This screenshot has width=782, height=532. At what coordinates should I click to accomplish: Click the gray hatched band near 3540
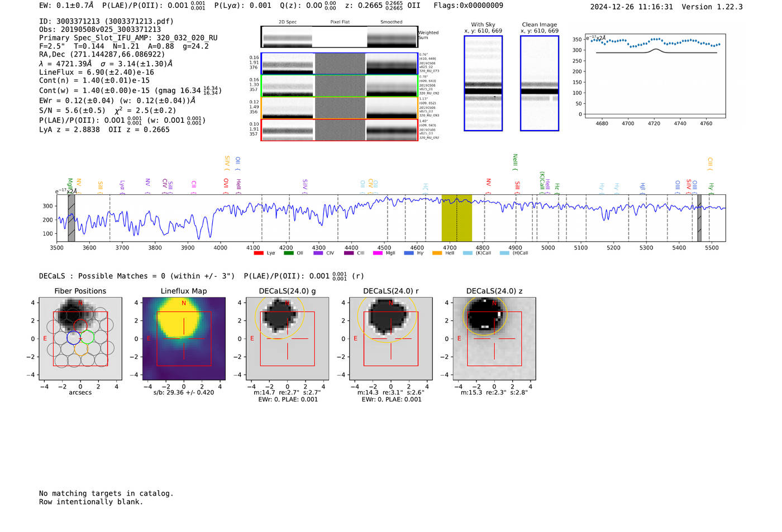tap(71, 218)
